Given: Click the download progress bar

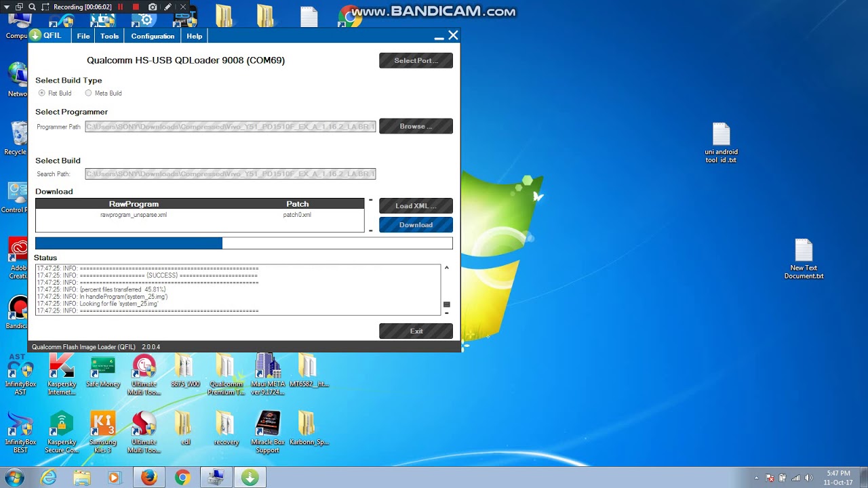Looking at the screenshot, I should point(243,243).
